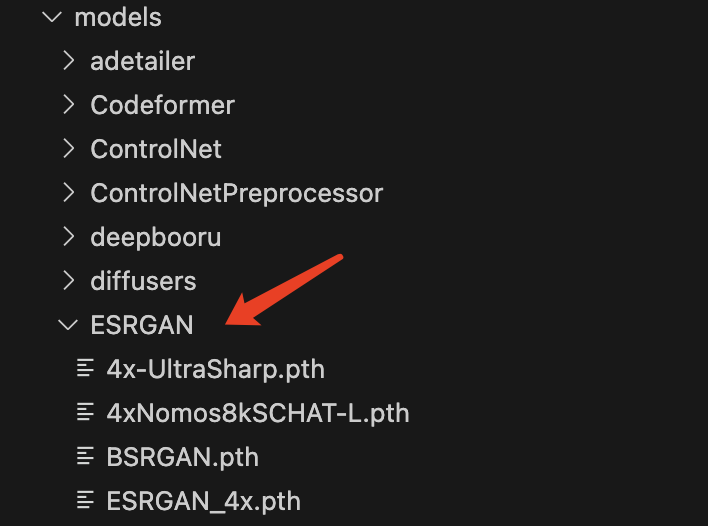Expand the diffusers folder chevron
This screenshot has height=526, width=708.
click(68, 281)
